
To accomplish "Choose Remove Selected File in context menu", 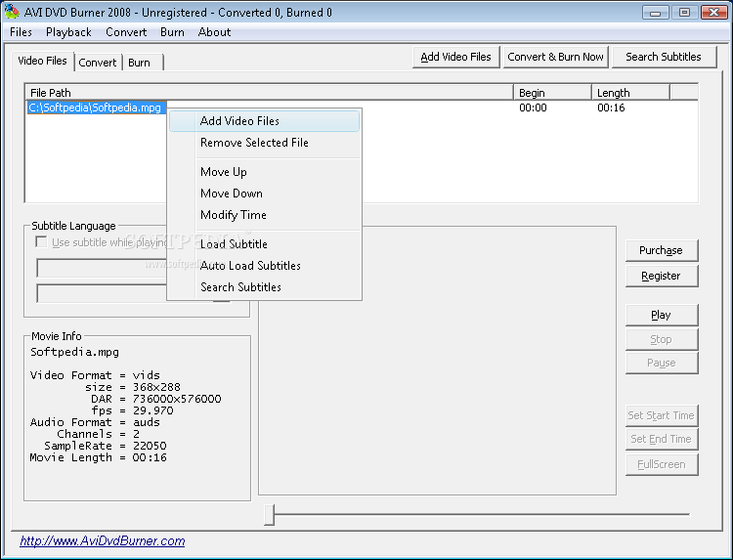I will pyautogui.click(x=265, y=143).
